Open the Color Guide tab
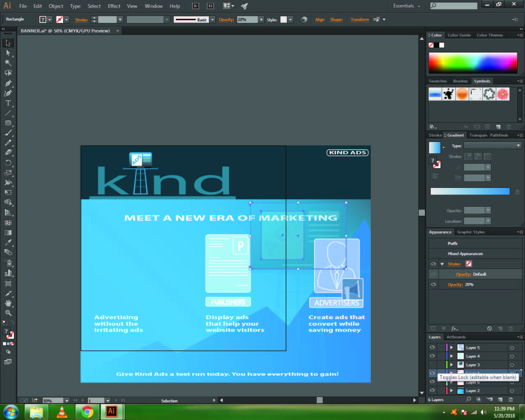Viewport: 525px width, 420px height. point(459,35)
